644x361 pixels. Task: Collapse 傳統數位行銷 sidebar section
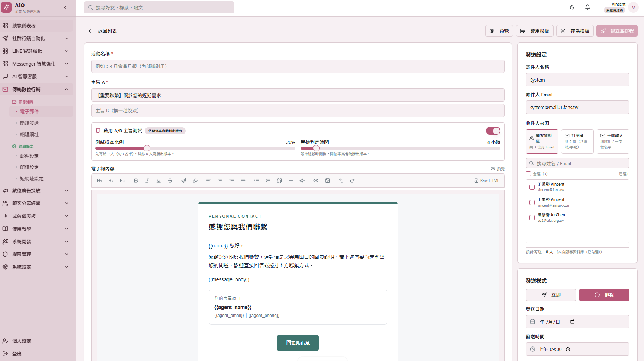pos(36,89)
